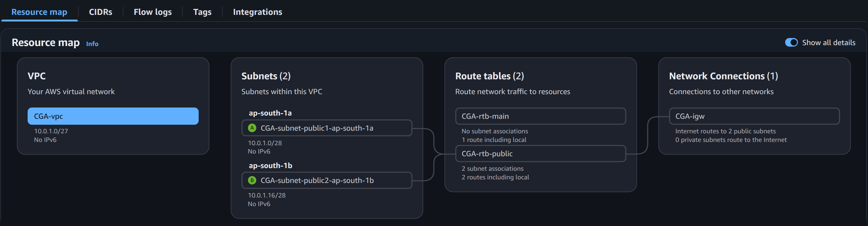The image size is (868, 226).
Task: Open the Integrations tab
Action: (x=257, y=12)
